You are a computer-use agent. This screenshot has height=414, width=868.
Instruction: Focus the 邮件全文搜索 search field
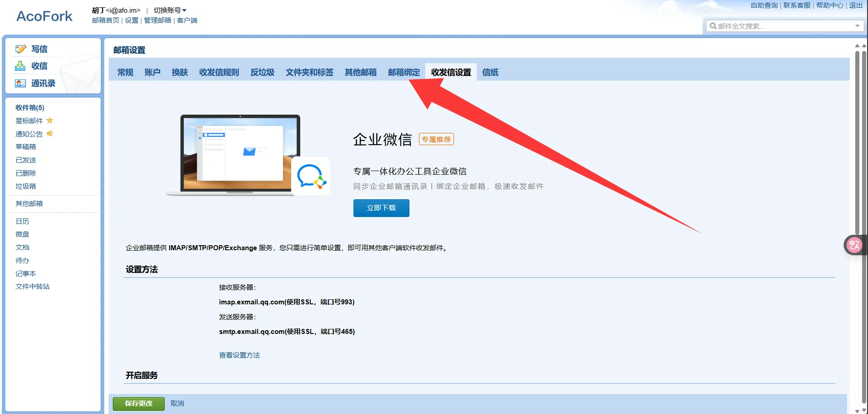(x=782, y=26)
